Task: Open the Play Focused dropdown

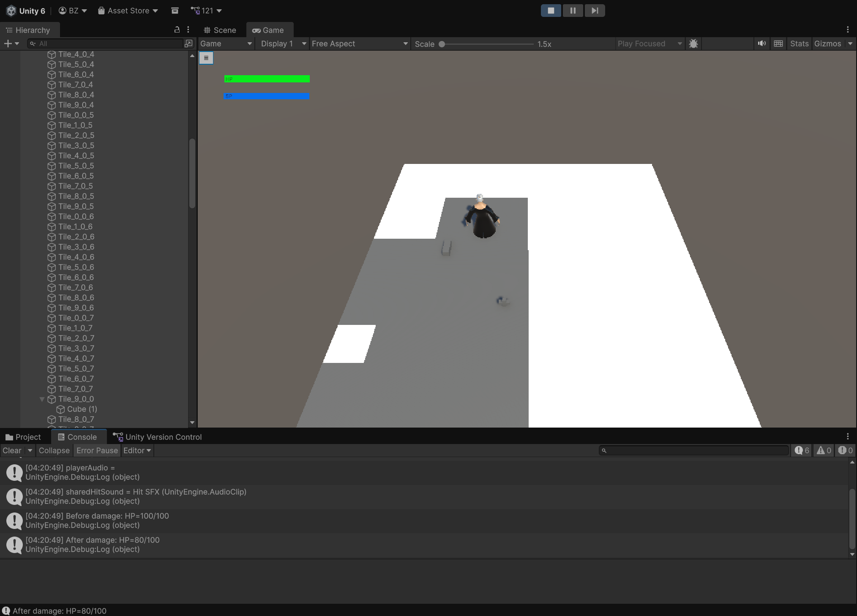Action: [650, 44]
